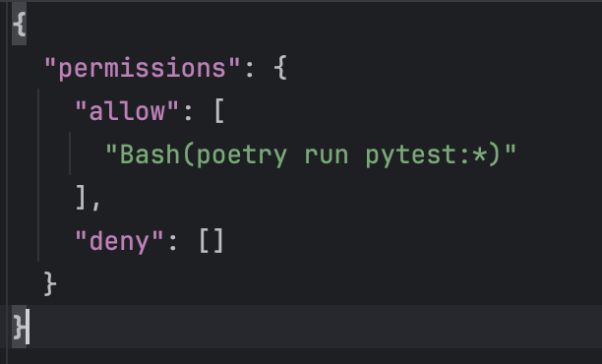Click the opening curly brace on the first line

[20, 25]
